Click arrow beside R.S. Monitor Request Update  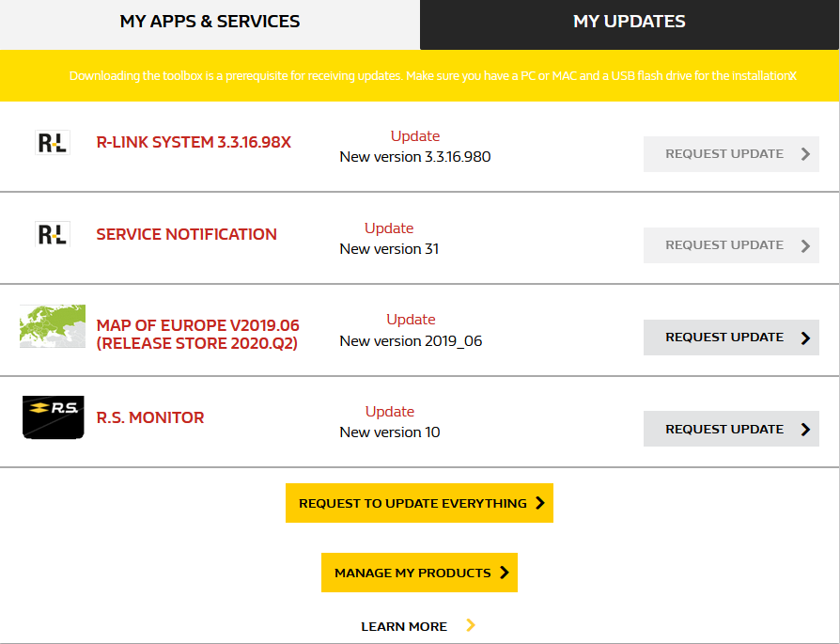tap(805, 429)
